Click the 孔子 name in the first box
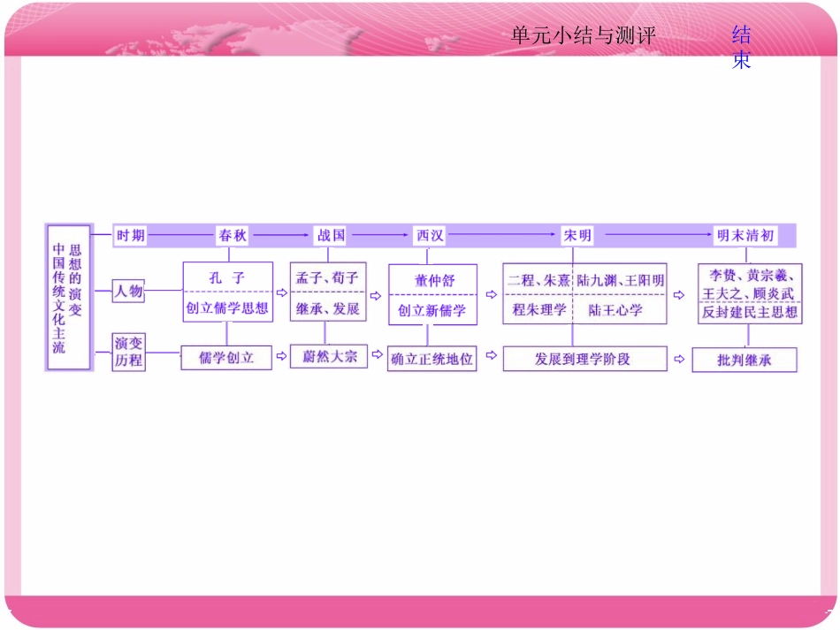 [x=227, y=277]
